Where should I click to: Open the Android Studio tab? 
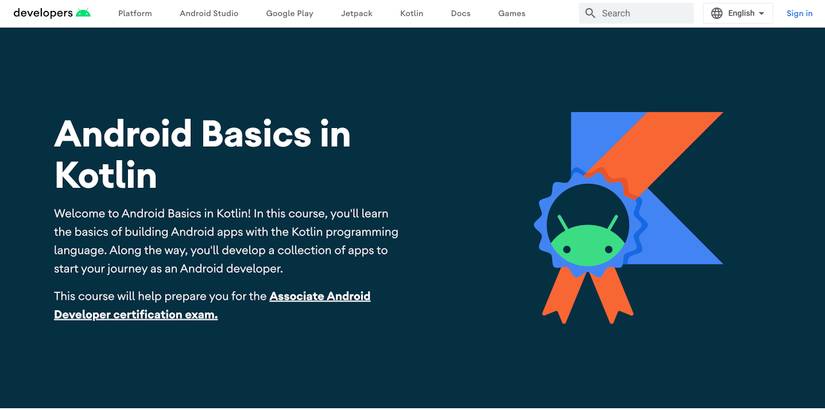pos(209,13)
